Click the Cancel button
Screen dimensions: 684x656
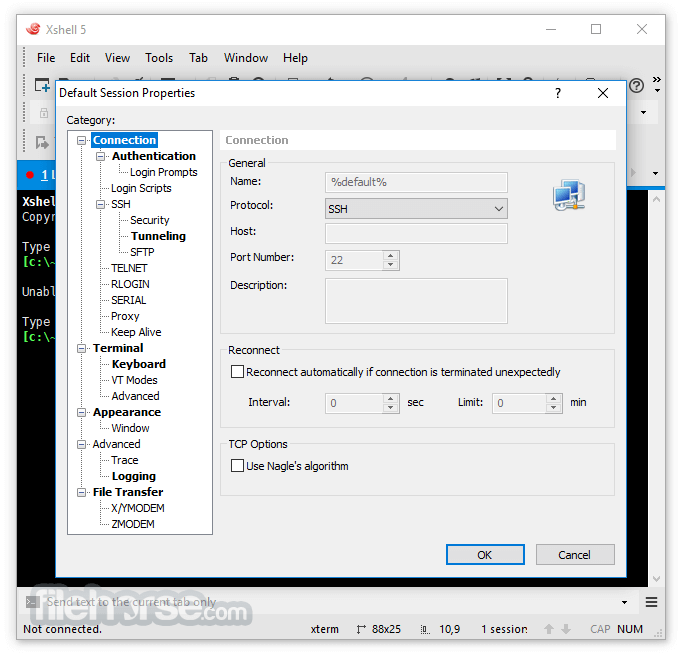(575, 554)
